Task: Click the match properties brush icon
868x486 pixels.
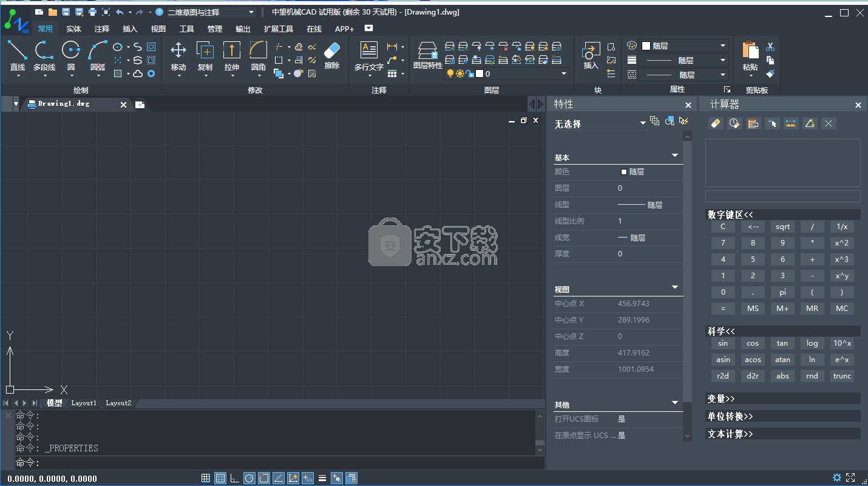Action: tap(770, 74)
